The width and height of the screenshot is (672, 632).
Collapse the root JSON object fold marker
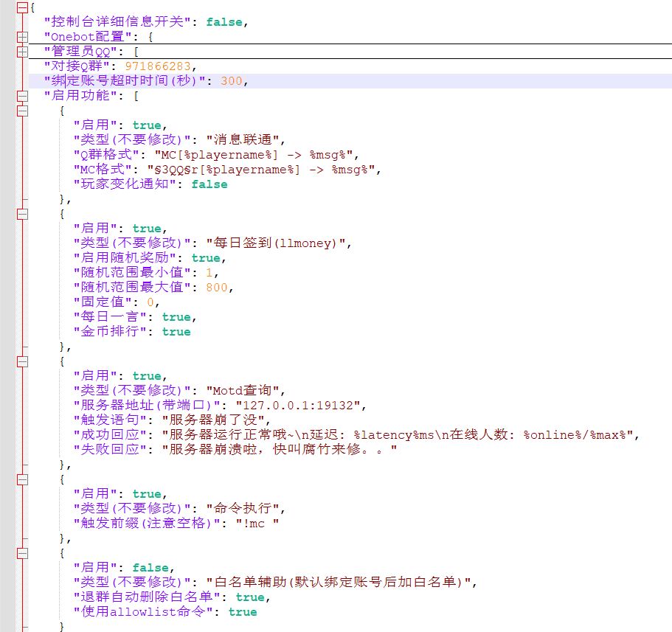point(22,7)
